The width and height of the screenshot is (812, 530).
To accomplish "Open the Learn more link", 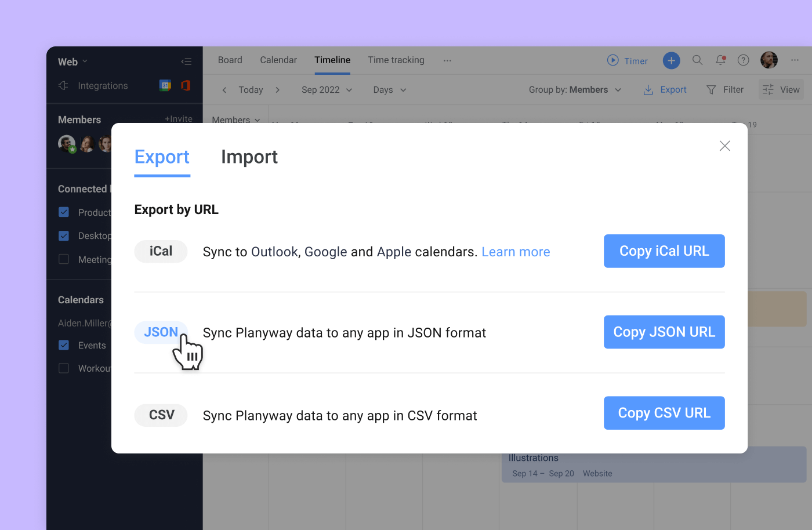I will 516,252.
